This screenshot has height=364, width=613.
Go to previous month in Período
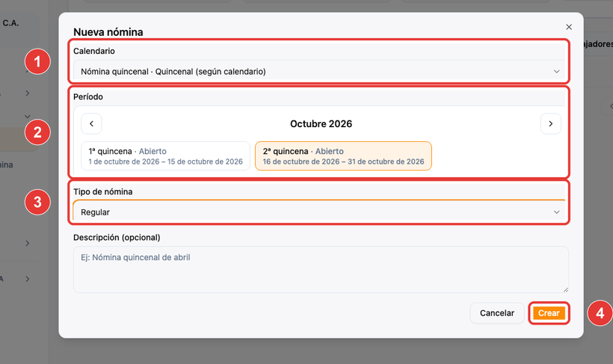point(91,123)
